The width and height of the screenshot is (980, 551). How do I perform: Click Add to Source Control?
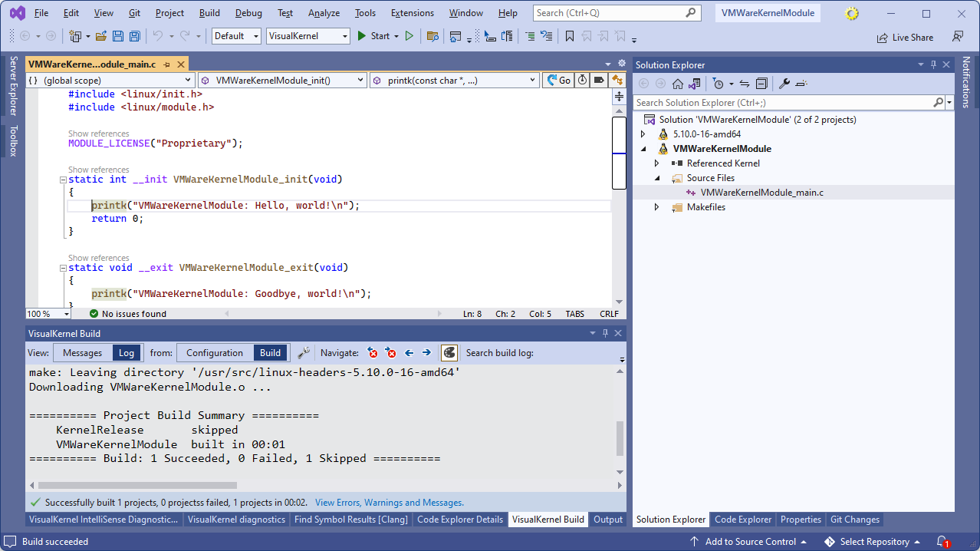[x=748, y=542]
